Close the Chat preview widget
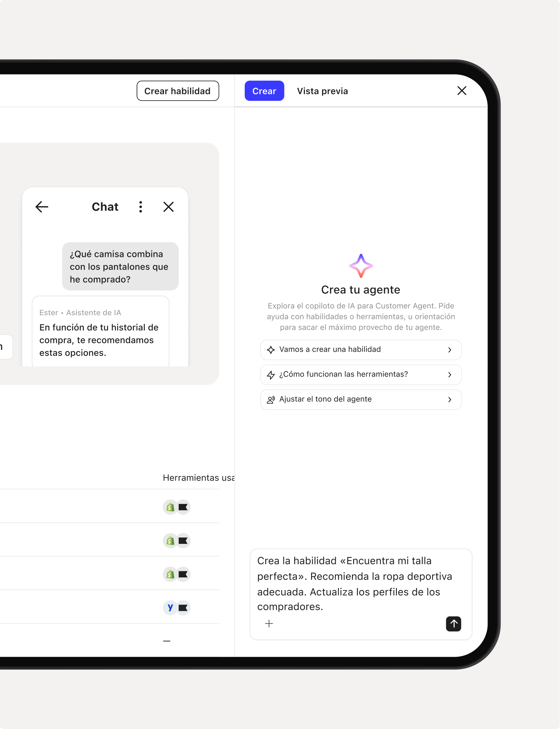 coord(168,207)
